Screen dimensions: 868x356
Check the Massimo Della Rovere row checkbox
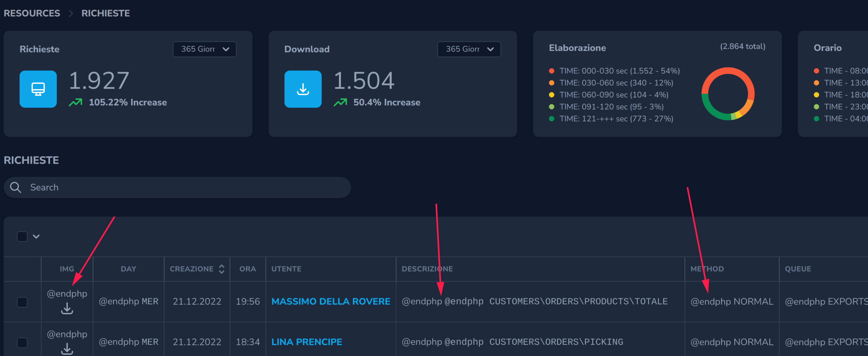[x=22, y=302]
